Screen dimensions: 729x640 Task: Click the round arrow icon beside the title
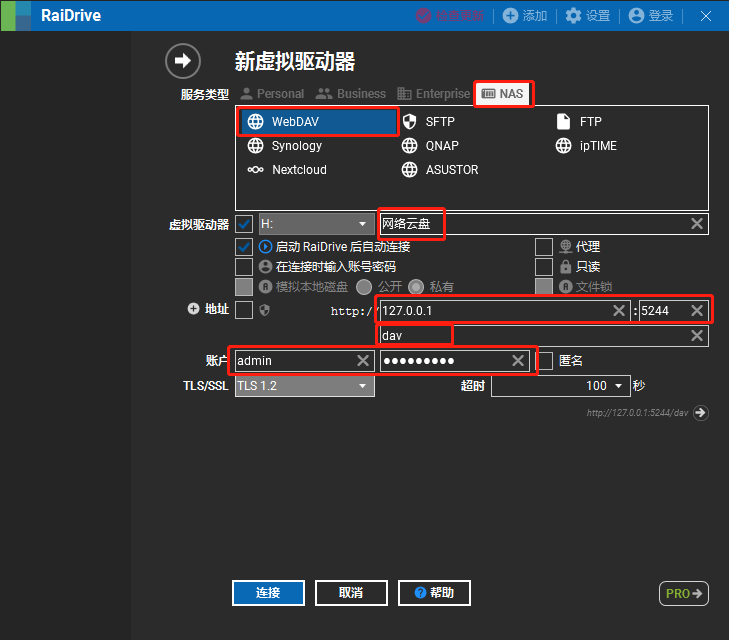(183, 61)
